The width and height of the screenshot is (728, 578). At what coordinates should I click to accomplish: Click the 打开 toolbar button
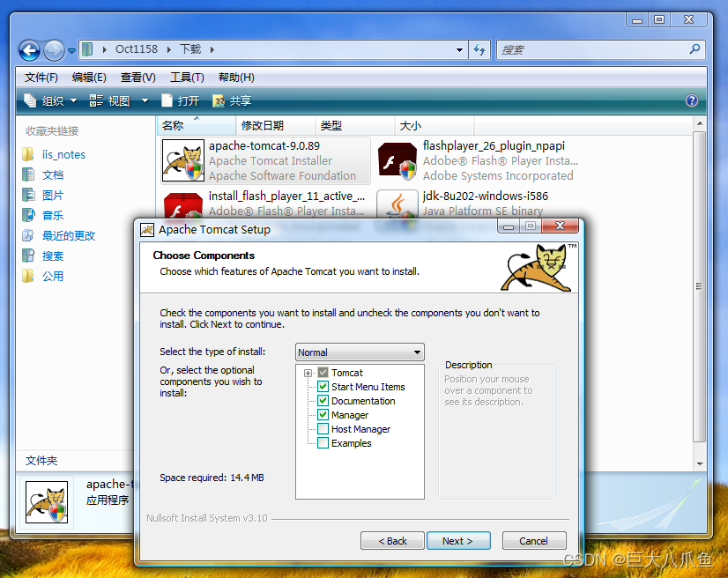pos(181,100)
